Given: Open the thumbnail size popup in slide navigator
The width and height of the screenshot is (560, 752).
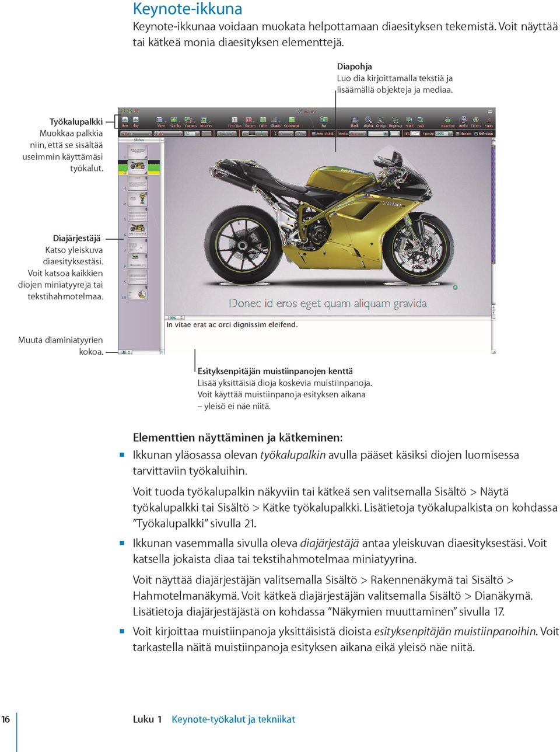Looking at the screenshot, I should [124, 352].
